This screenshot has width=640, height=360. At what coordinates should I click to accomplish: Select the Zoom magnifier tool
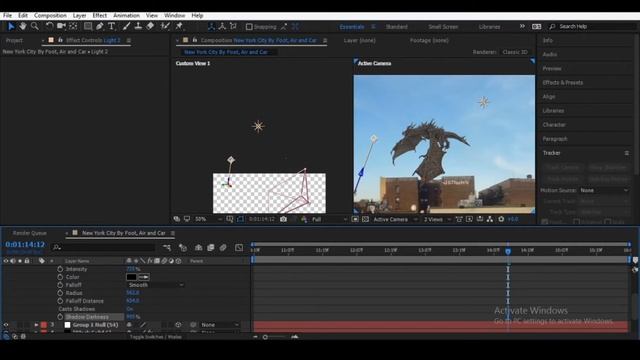35,27
